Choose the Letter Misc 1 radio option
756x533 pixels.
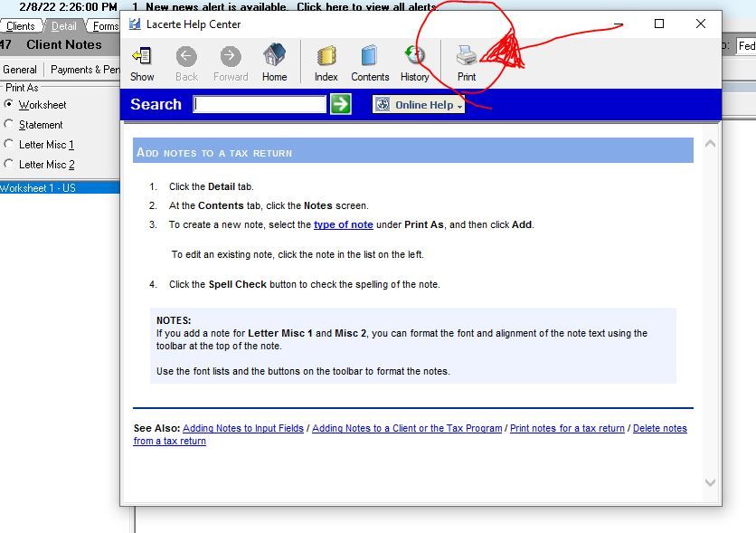pos(10,145)
